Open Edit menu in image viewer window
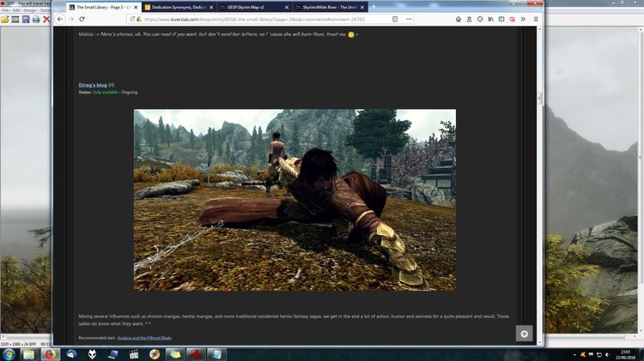 (x=16, y=10)
